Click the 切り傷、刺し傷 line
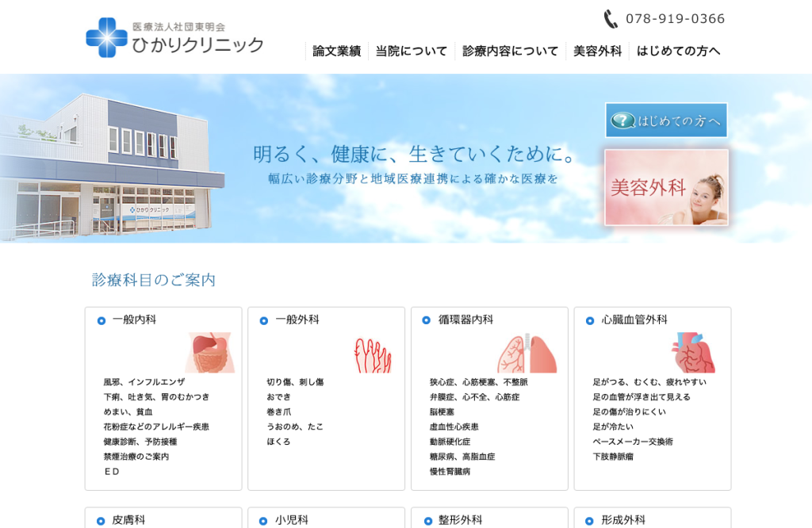This screenshot has width=812, height=528. pyautogui.click(x=295, y=382)
